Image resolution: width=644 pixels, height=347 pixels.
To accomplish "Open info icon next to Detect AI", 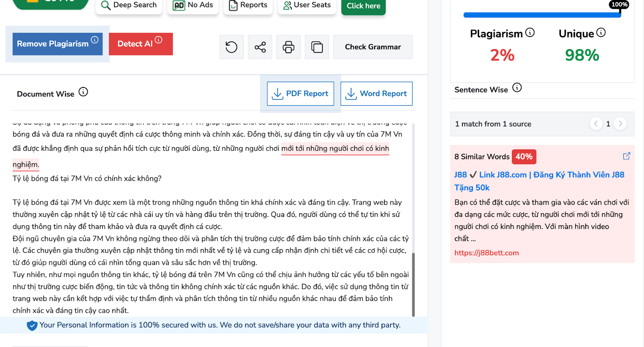I will click(x=159, y=39).
